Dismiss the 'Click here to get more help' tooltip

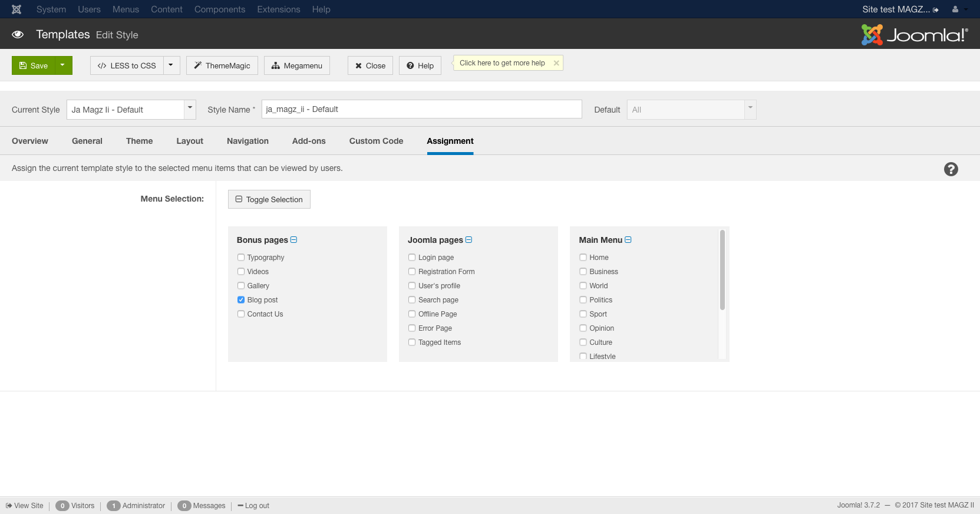pyautogui.click(x=556, y=63)
